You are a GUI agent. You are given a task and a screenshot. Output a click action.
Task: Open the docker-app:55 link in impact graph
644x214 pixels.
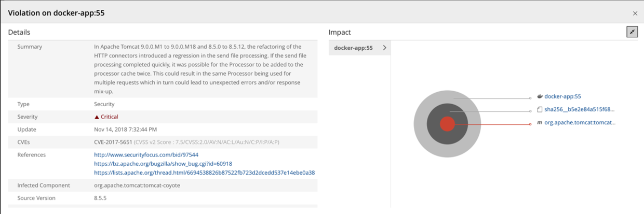click(562, 96)
